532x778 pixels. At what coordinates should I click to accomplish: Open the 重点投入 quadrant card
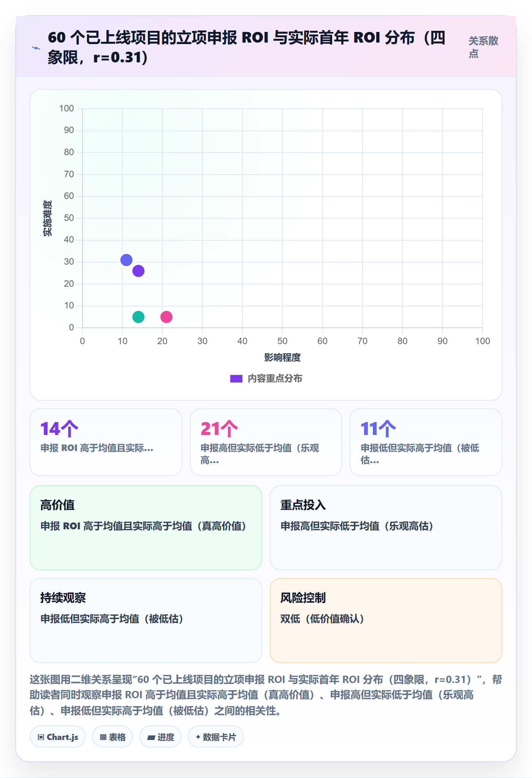(386, 528)
